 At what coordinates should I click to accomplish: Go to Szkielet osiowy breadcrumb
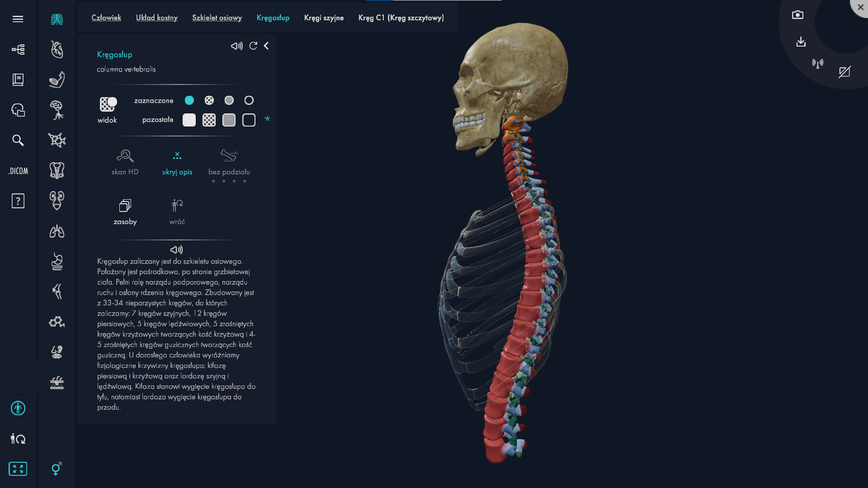[217, 18]
